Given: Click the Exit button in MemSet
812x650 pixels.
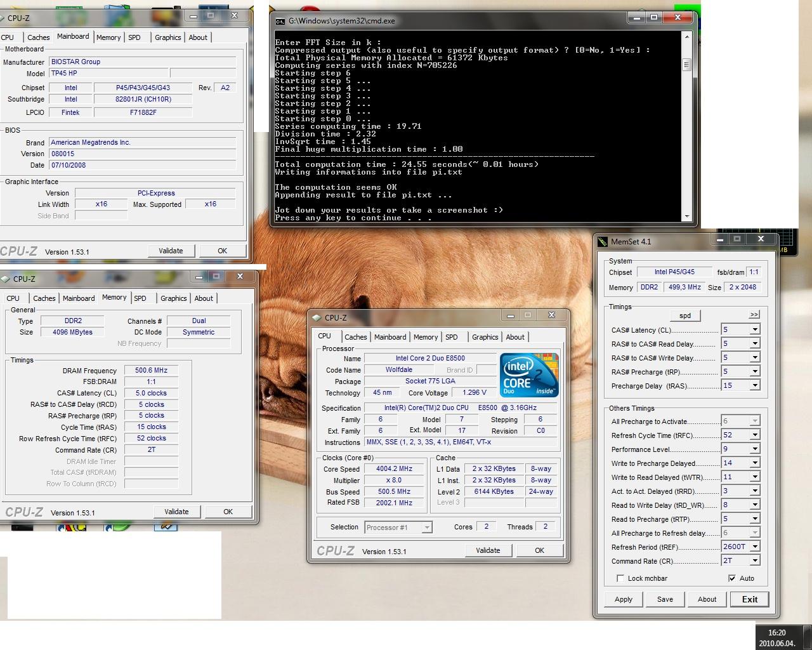Looking at the screenshot, I should (750, 599).
